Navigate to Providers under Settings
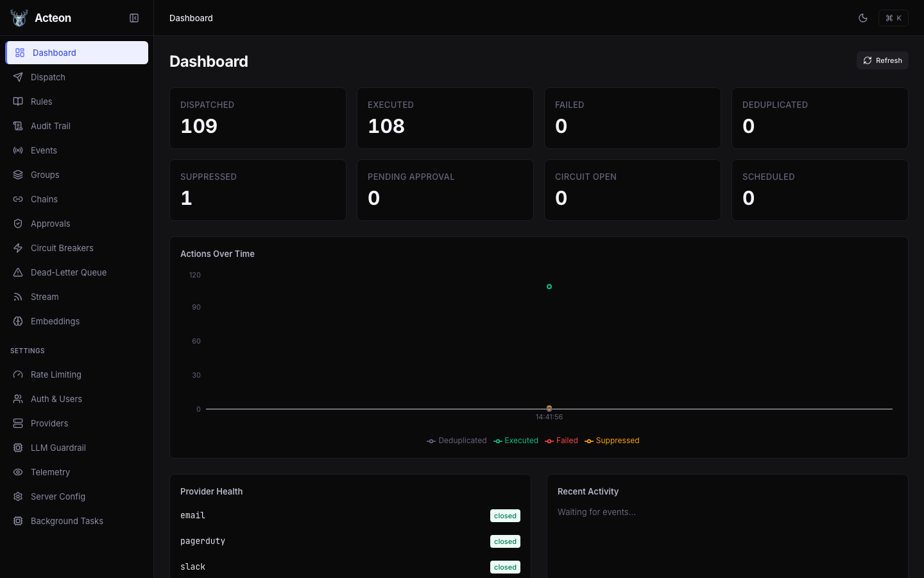Screen dimensions: 924x578 (x=49, y=423)
